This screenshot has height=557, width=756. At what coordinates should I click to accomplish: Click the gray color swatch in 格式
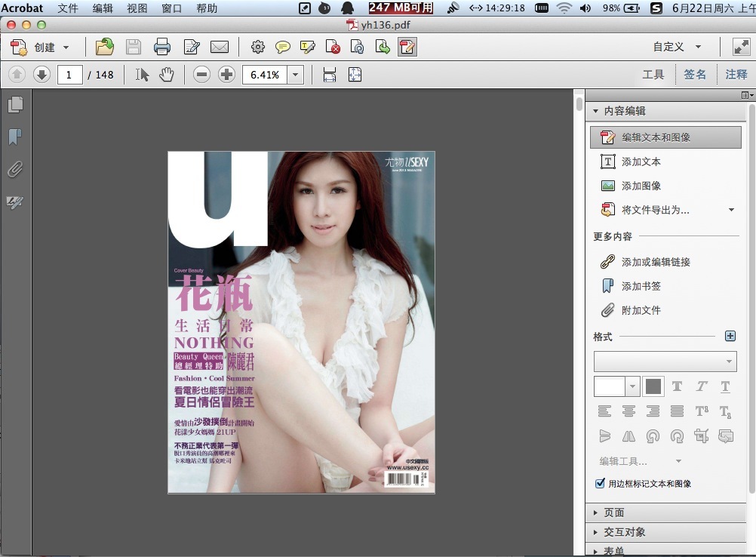(653, 386)
